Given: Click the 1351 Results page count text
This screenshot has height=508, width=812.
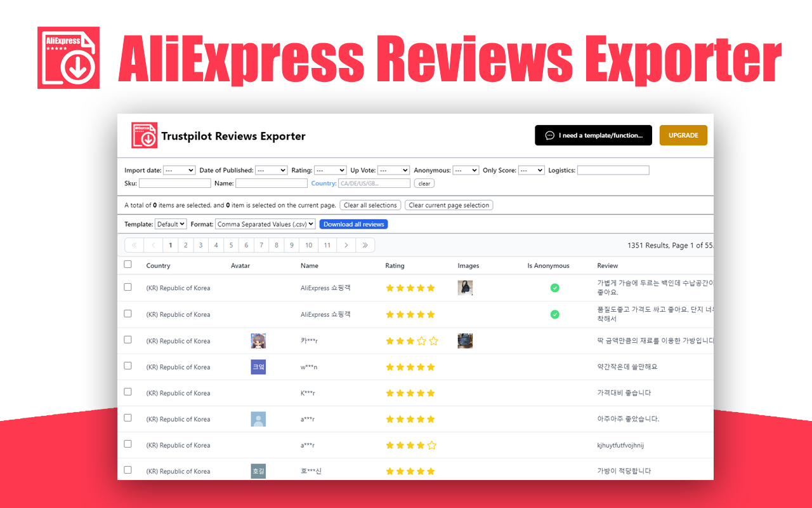Looking at the screenshot, I should tap(671, 245).
